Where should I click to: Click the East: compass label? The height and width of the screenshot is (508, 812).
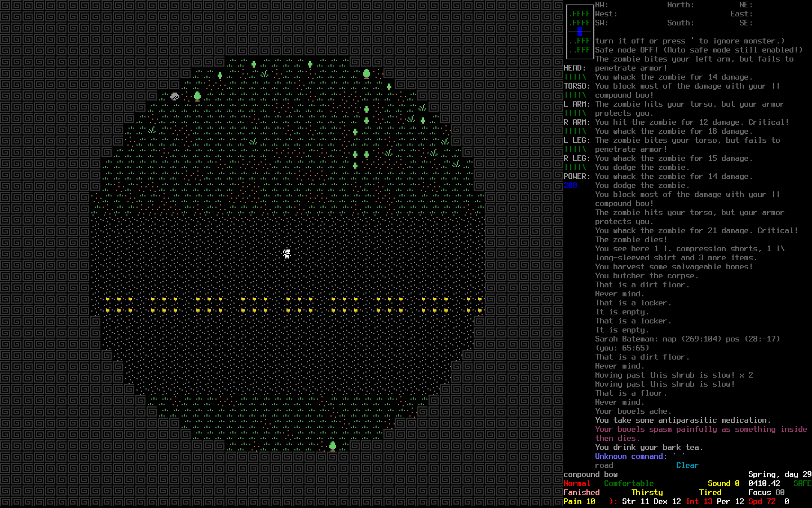click(742, 14)
